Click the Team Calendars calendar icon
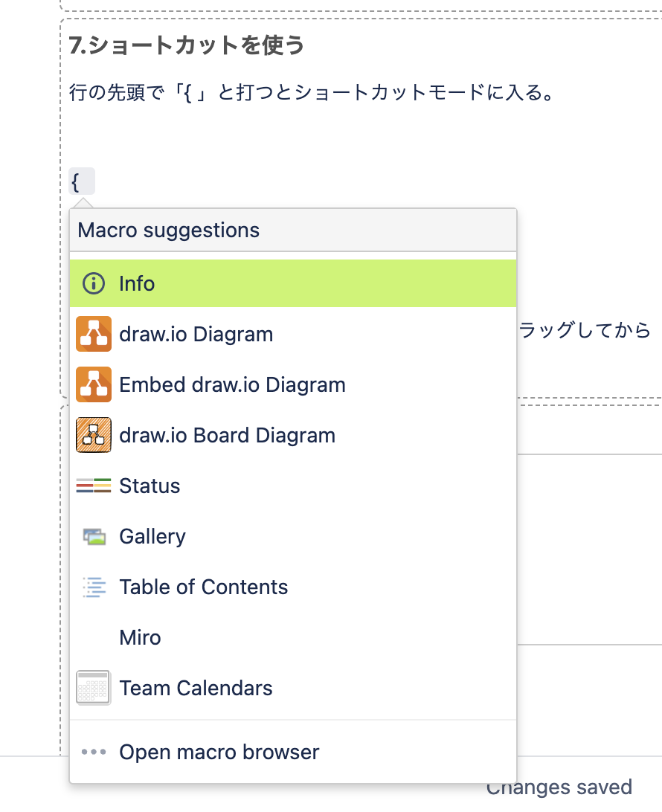 (93, 688)
